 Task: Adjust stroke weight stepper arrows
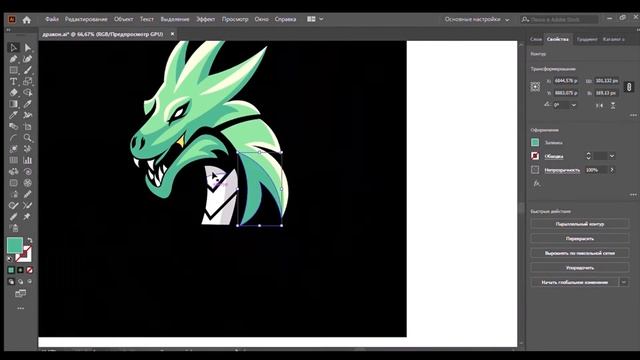coord(588,156)
